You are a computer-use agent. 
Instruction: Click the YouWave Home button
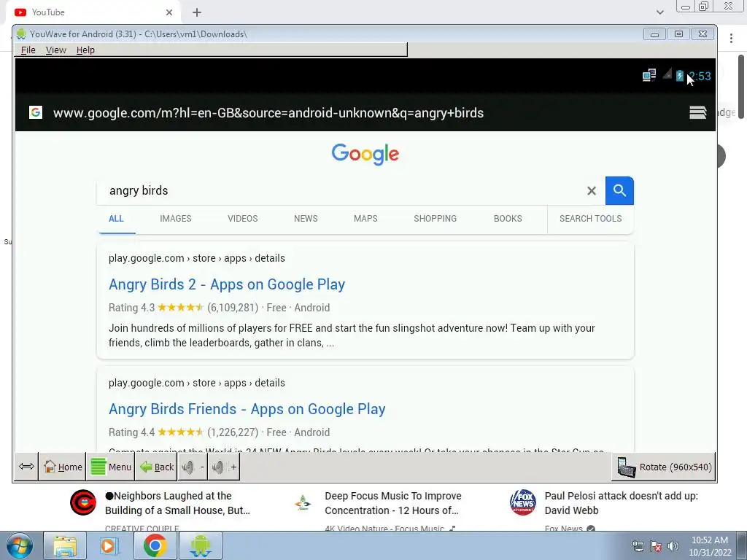tap(63, 467)
